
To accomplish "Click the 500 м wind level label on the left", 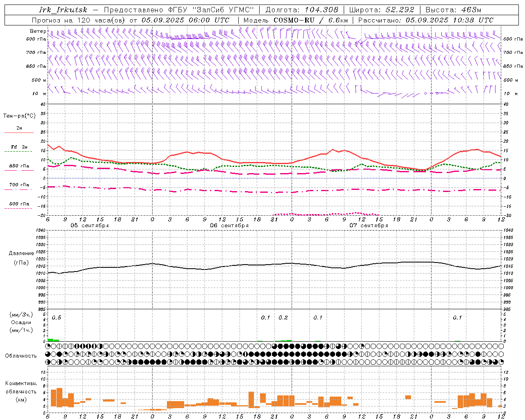I will 39,80.
